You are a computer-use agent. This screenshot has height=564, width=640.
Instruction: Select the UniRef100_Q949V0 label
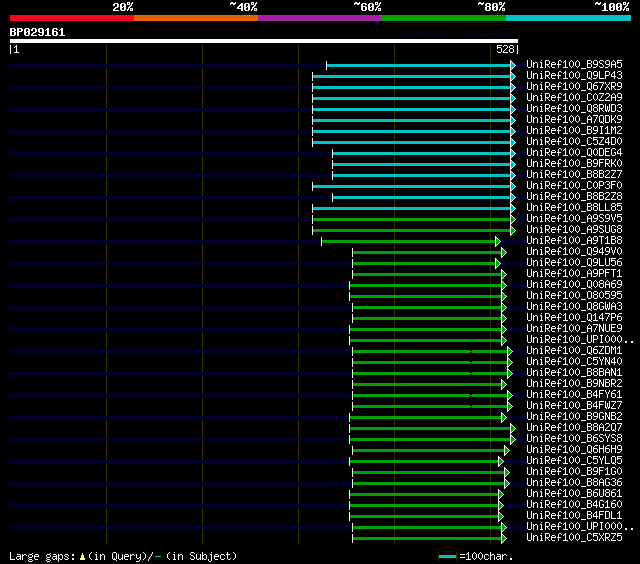coord(574,252)
